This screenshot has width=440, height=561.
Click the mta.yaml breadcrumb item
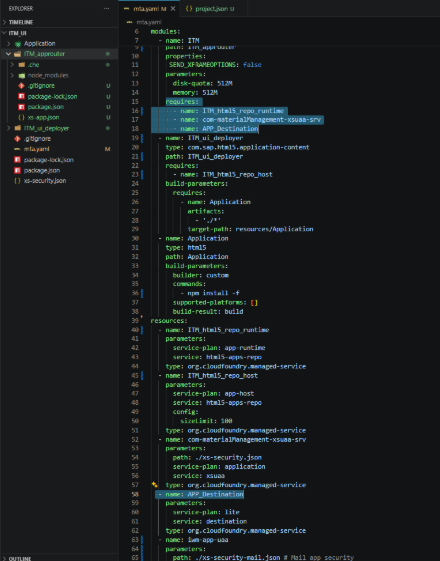(148, 22)
